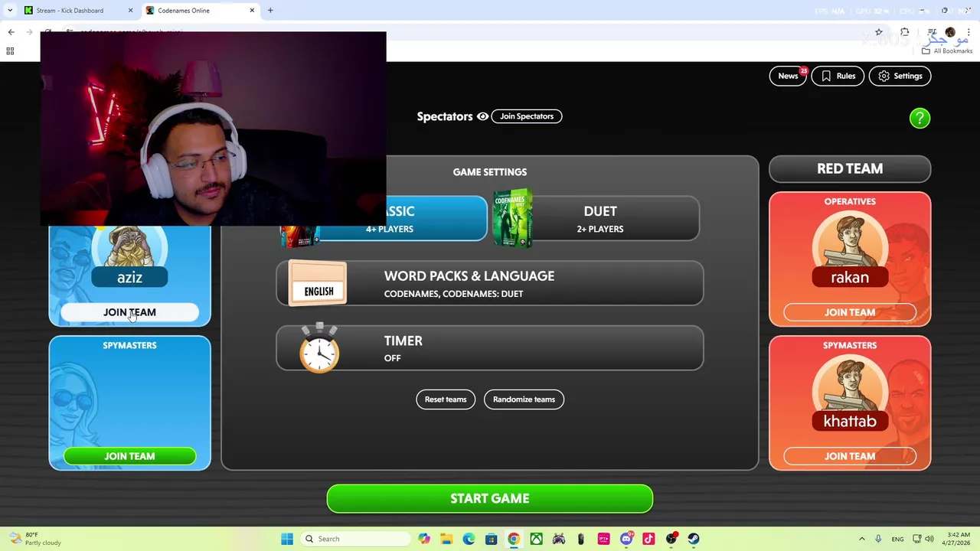Open the Chrome profile avatar
Screen dimensions: 980x551
coord(950,32)
